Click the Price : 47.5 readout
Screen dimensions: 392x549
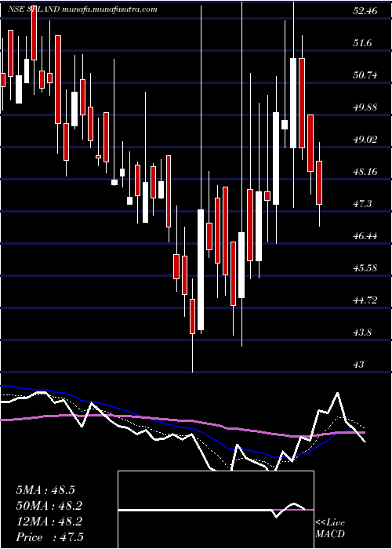[49, 537]
